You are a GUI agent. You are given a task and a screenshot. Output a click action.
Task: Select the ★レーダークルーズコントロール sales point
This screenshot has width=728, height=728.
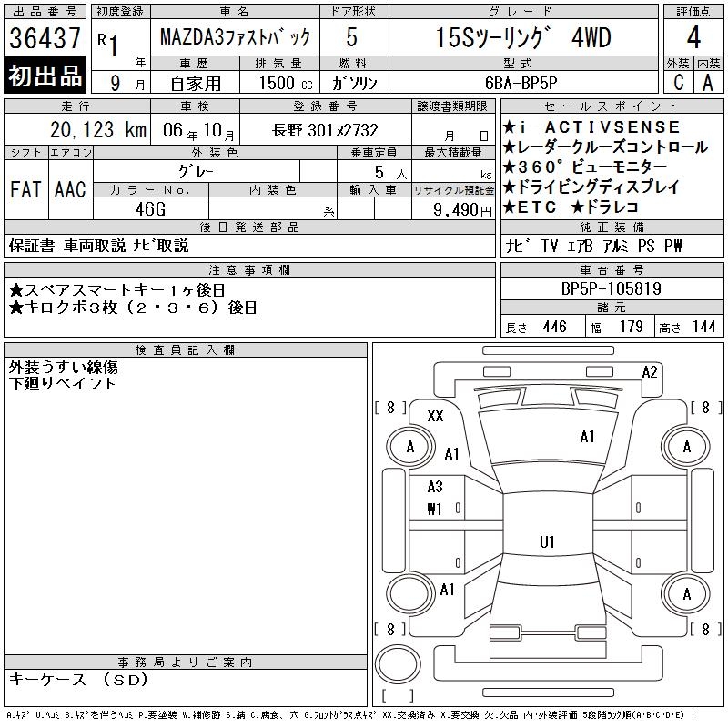pos(605,147)
